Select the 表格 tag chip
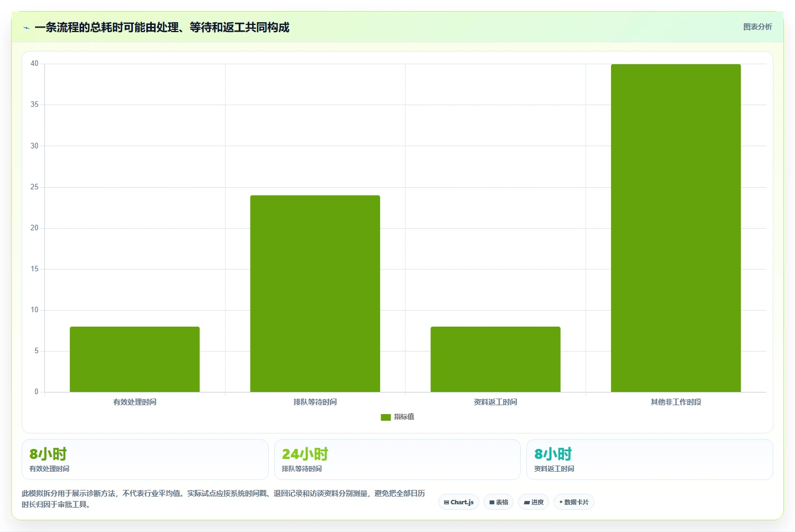This screenshot has width=795, height=532. pos(499,502)
